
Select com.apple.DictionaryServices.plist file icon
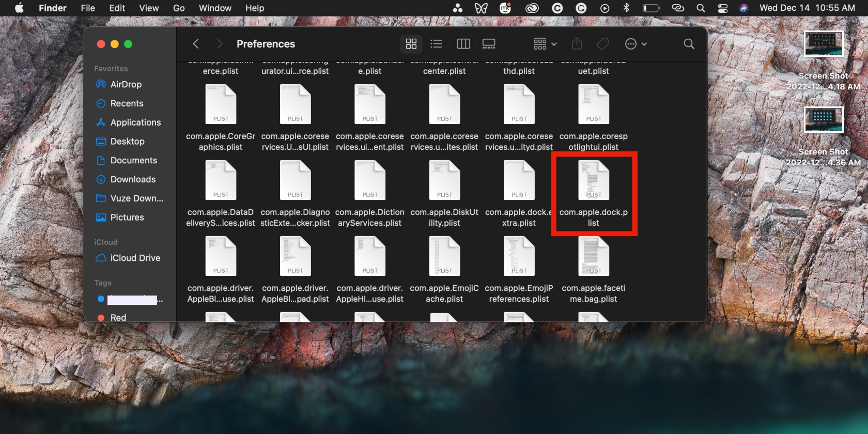370,180
